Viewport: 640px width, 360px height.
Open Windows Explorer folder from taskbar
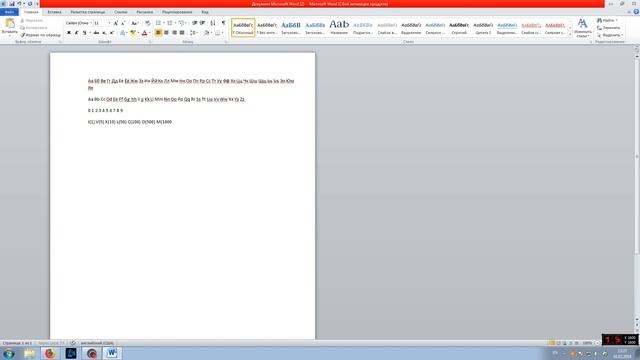(29, 353)
